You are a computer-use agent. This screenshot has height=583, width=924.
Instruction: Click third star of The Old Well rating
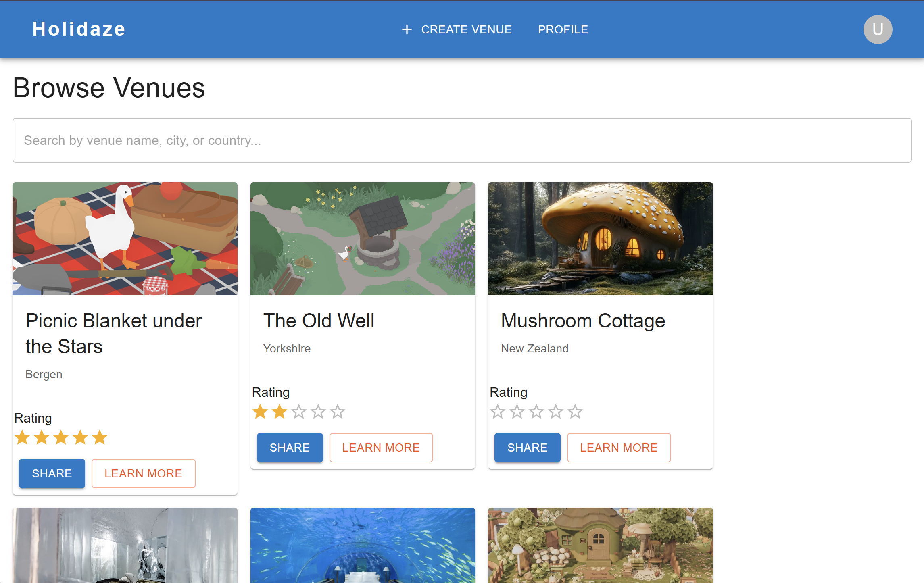tap(299, 412)
